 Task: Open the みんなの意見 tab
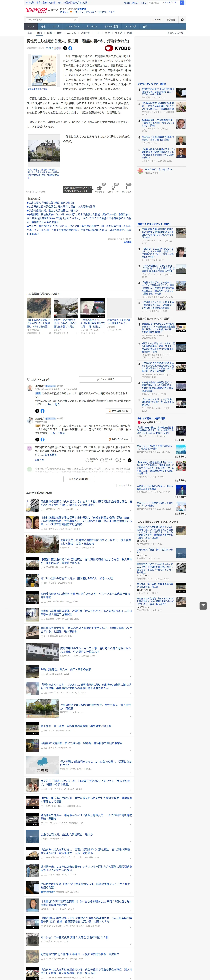point(111,27)
